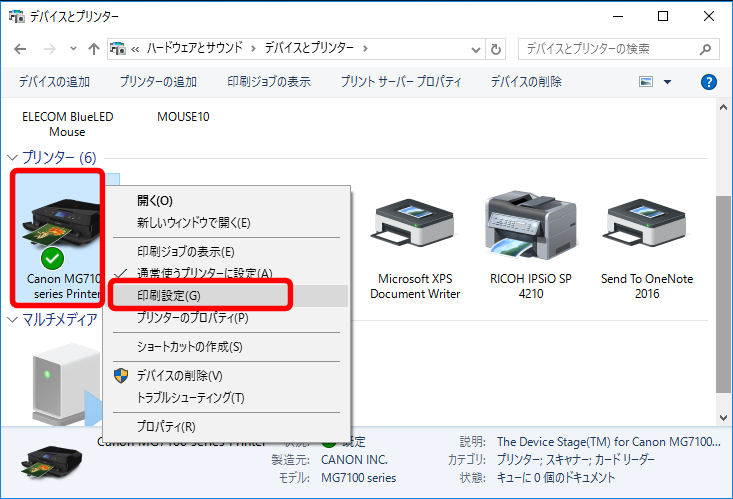
Task: Choose プロパティ(R) in context menu
Action: [x=227, y=427]
